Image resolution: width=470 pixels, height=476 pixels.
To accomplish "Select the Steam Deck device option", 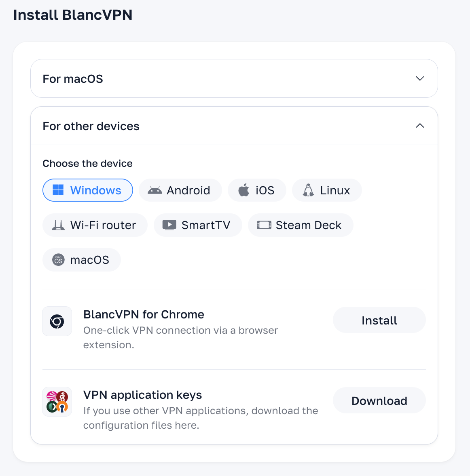I will (x=301, y=225).
